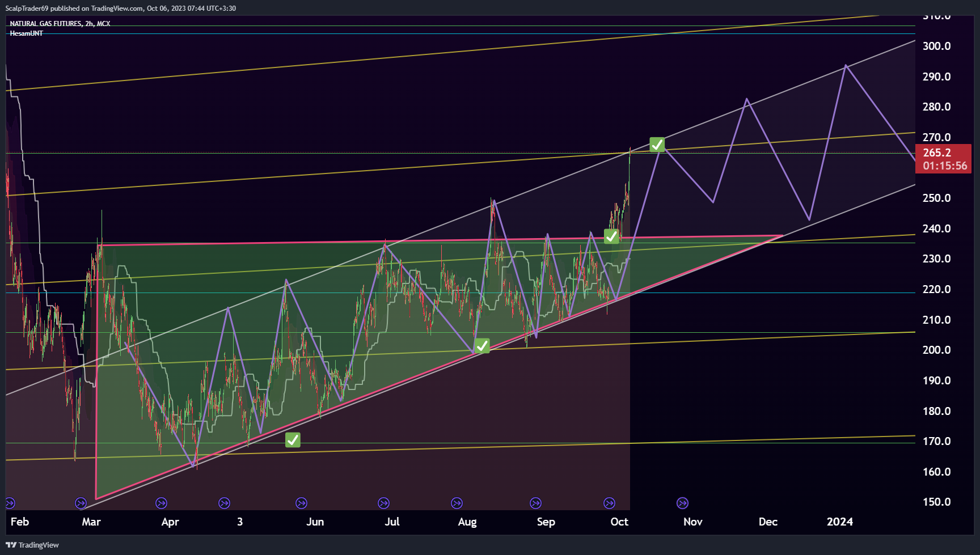
Task: Click the green checkmark on the pink resistance line
Action: click(611, 236)
